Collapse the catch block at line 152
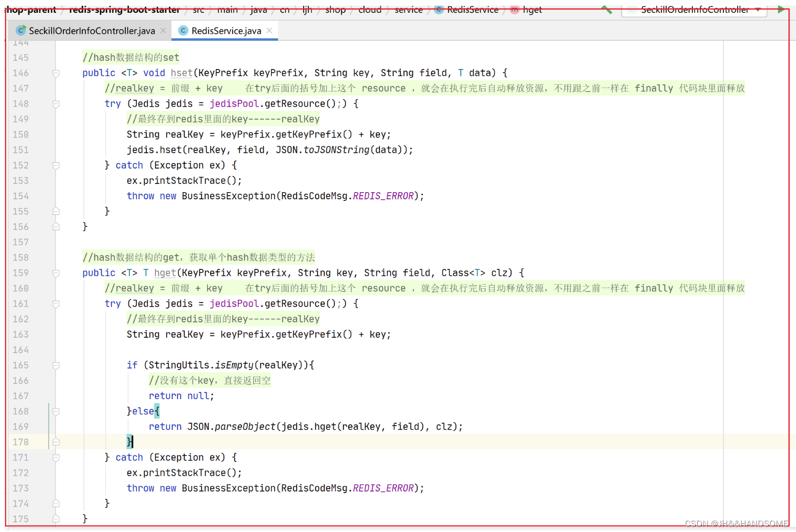The image size is (796, 532). click(56, 165)
